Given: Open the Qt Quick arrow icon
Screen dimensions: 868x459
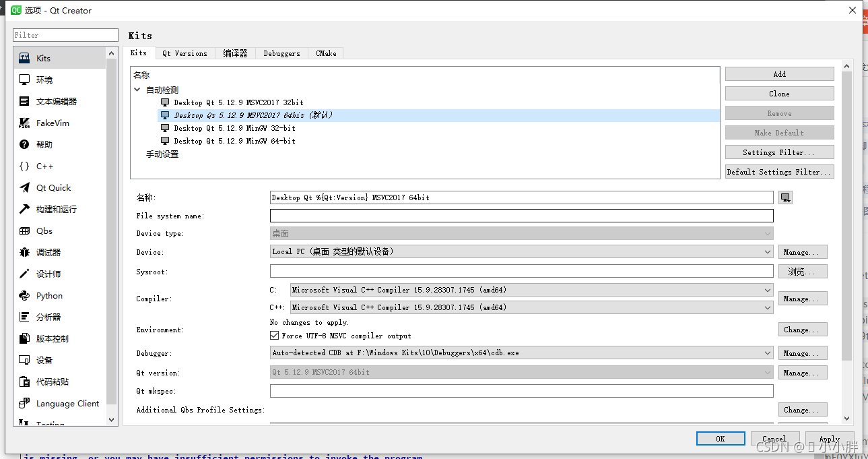Looking at the screenshot, I should [24, 187].
